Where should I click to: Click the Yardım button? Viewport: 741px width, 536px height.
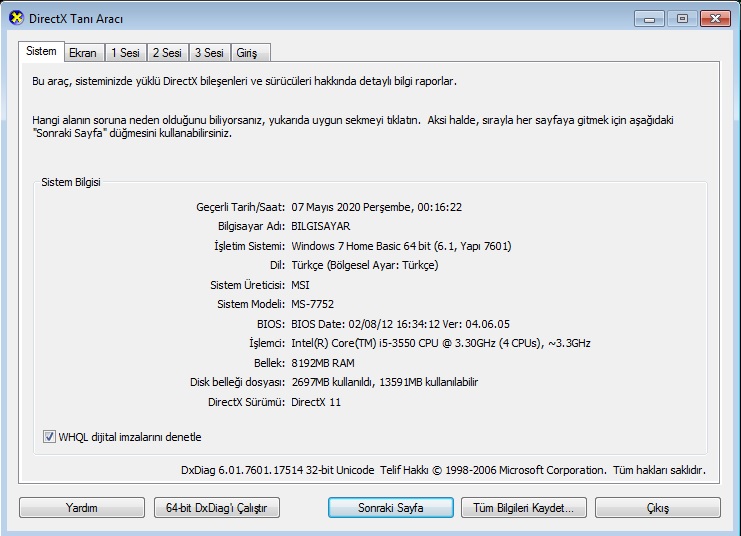(82, 508)
